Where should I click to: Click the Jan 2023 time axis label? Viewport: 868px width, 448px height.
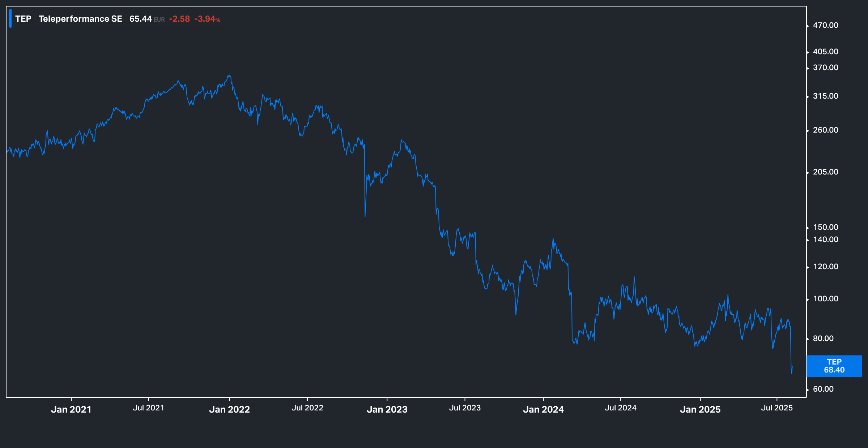(x=387, y=409)
